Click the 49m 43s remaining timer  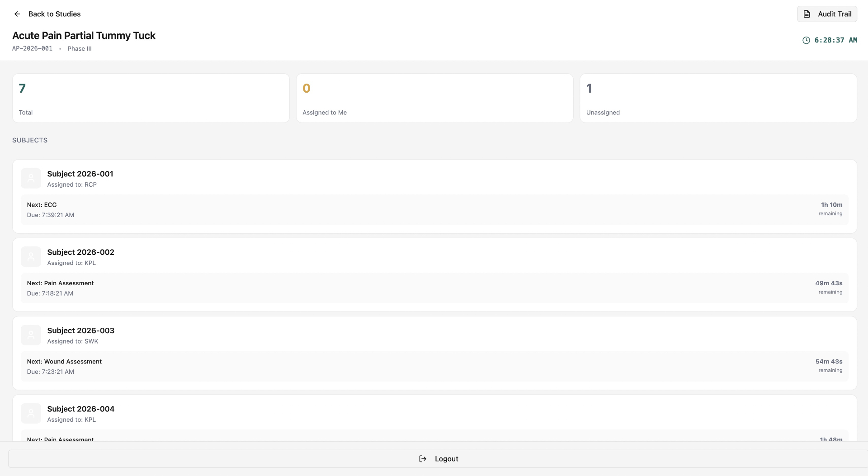[x=829, y=287]
